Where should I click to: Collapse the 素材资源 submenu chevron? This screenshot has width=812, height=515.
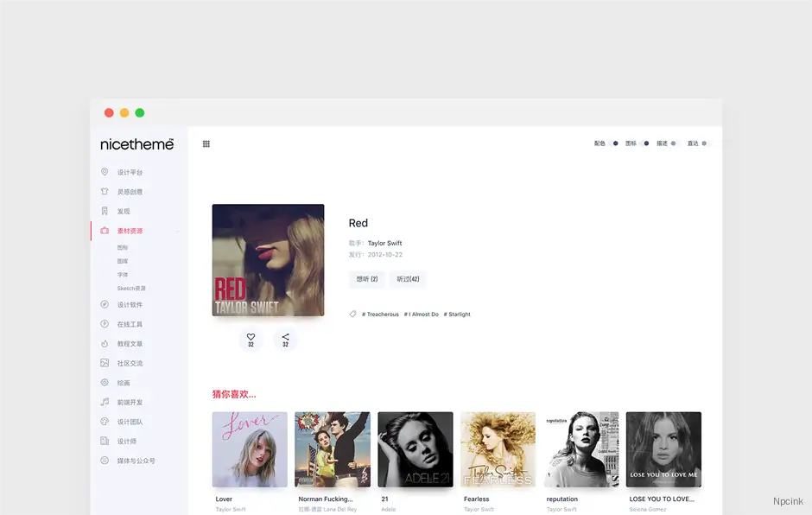(x=178, y=231)
